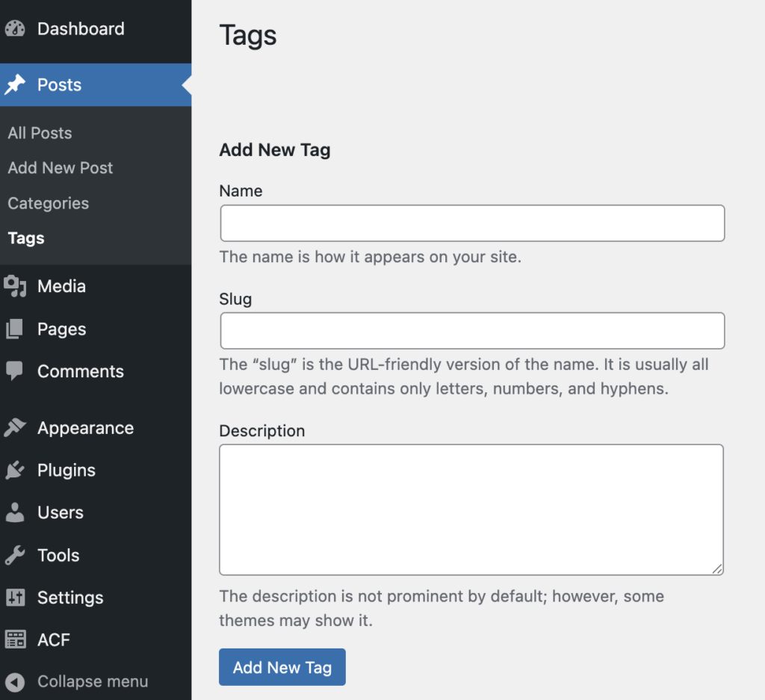
Task: Click the ACF grid icon
Action: pyautogui.click(x=15, y=639)
